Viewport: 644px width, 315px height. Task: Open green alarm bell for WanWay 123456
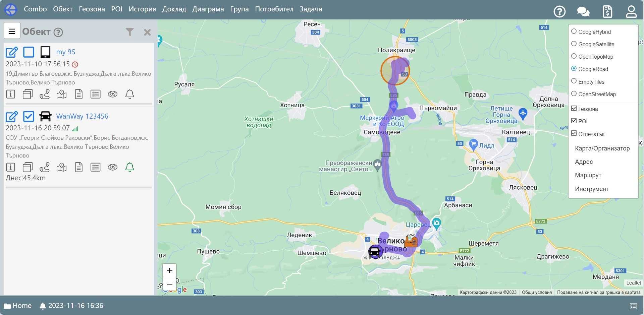pos(130,167)
